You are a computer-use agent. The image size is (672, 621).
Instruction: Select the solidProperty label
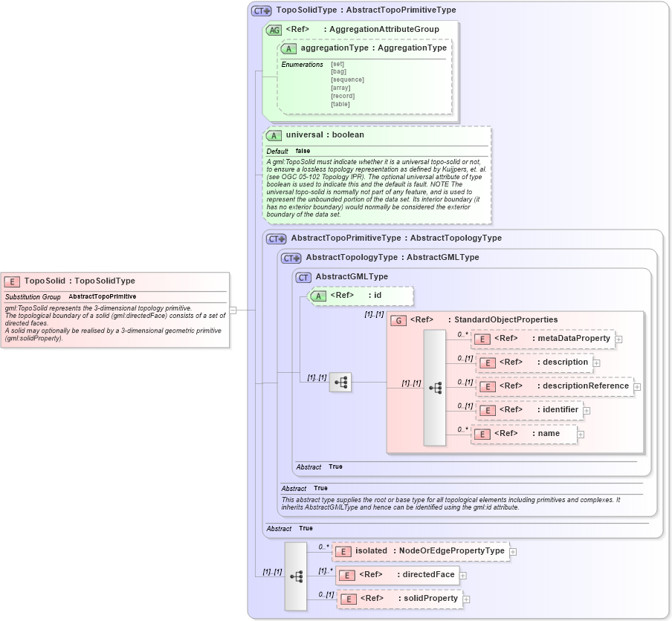430,598
